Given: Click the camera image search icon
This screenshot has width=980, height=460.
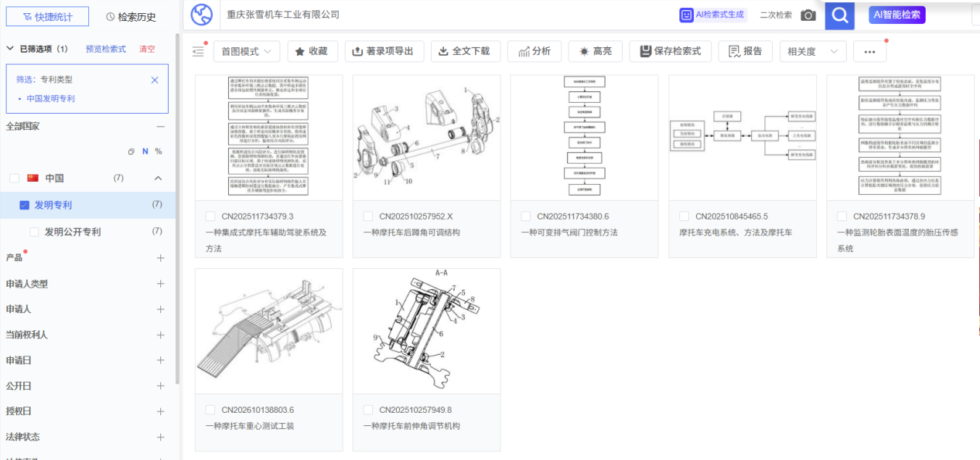Looking at the screenshot, I should (808, 15).
